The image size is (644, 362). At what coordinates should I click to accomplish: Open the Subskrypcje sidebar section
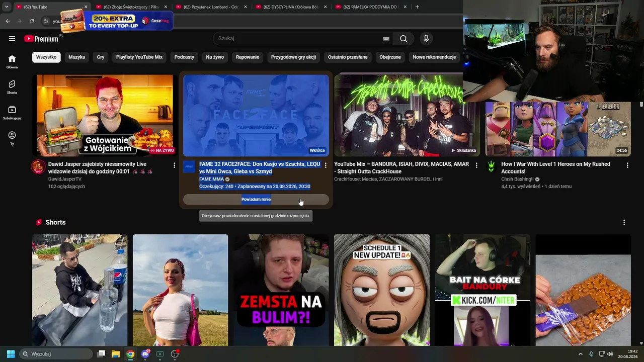[x=12, y=113]
